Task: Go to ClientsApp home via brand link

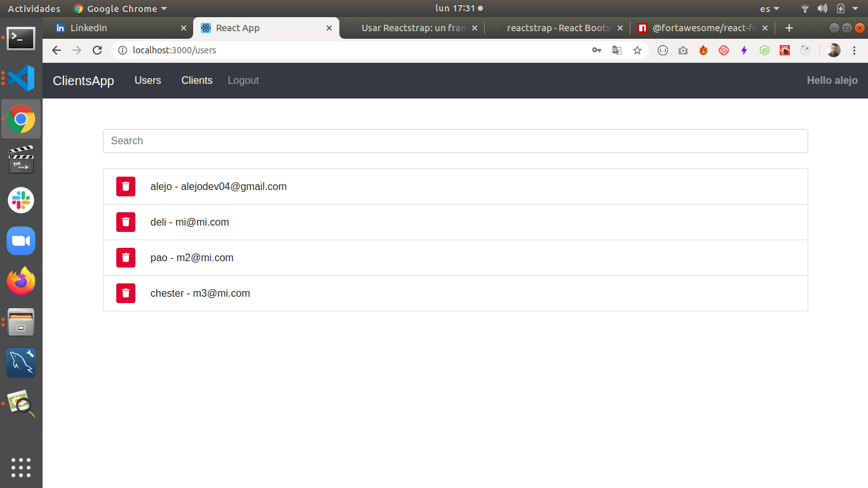Action: (x=83, y=81)
